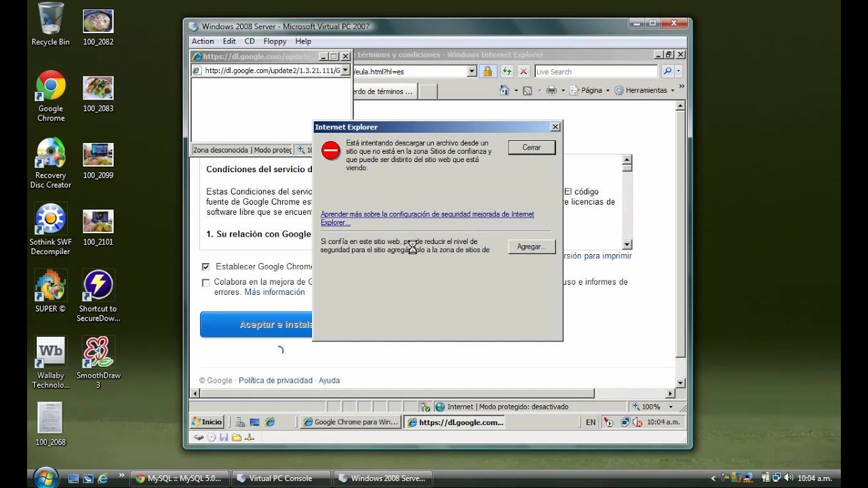This screenshot has height=488, width=868.
Task: Launch Wallaby Technology shortcut
Action: (51, 363)
